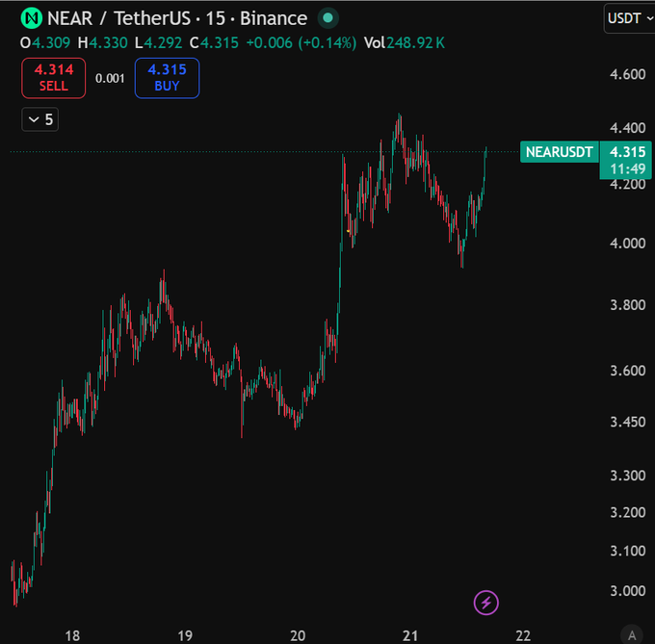The height and width of the screenshot is (644, 655).
Task: Click date 20 on the time axis
Action: click(x=298, y=636)
